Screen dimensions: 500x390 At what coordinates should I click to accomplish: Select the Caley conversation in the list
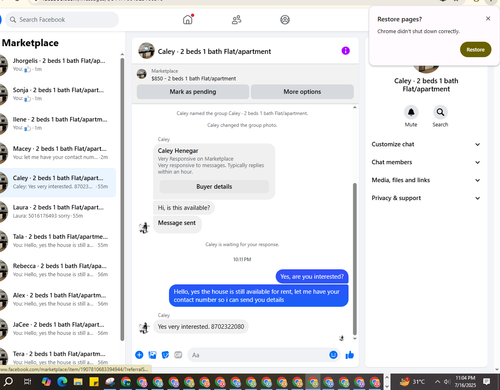[58, 182]
